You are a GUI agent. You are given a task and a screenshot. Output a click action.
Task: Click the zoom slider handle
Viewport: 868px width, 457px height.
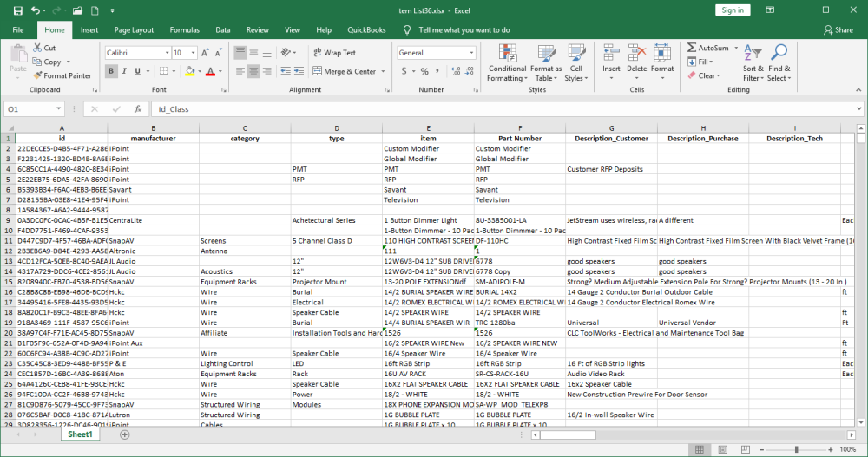[797, 449]
